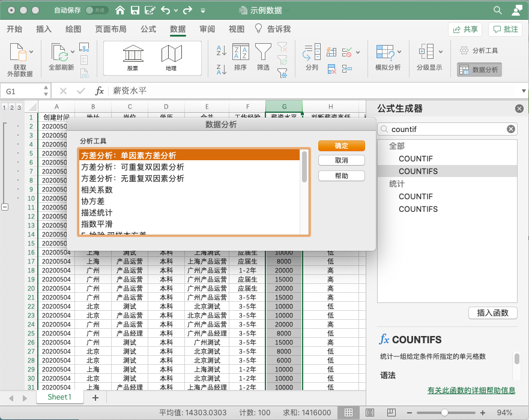The image size is (529, 420).
Task: Open the Outline (分级显示) dropdown
Action: 440,52
